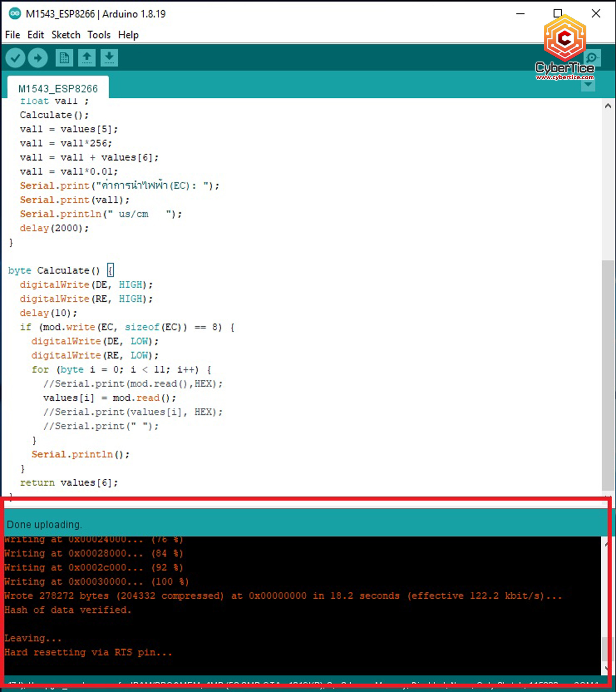Click the Arduino logo in title bar
Viewport: 616px width, 692px height.
[x=15, y=14]
